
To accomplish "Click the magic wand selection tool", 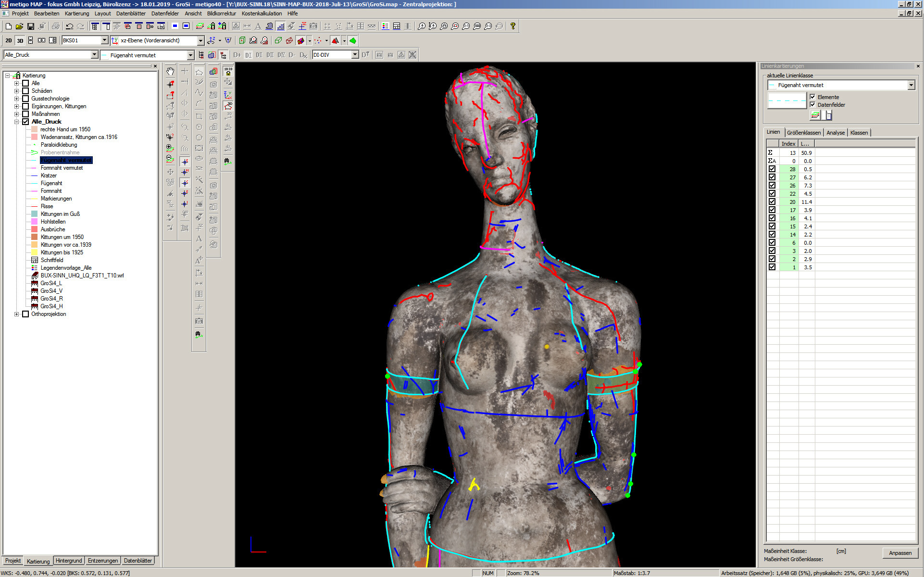I will (x=199, y=180).
